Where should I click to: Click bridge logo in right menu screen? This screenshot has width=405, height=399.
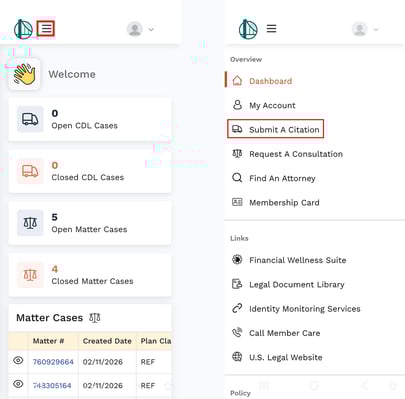pos(248,29)
